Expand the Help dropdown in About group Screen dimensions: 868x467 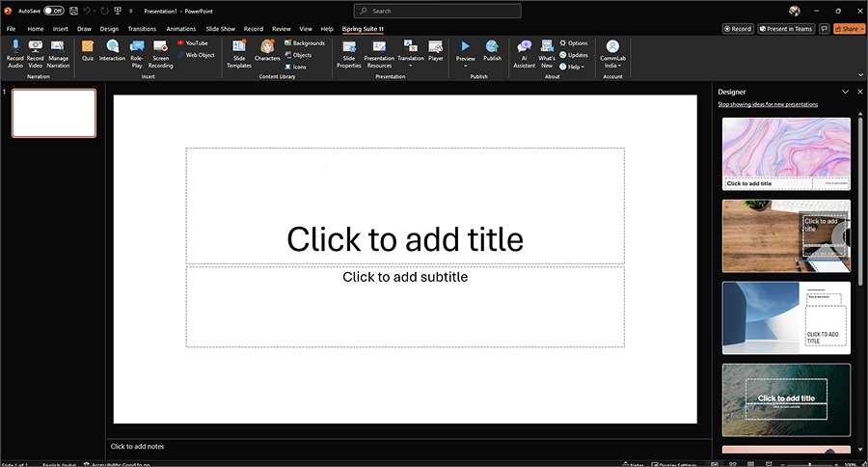click(x=575, y=67)
